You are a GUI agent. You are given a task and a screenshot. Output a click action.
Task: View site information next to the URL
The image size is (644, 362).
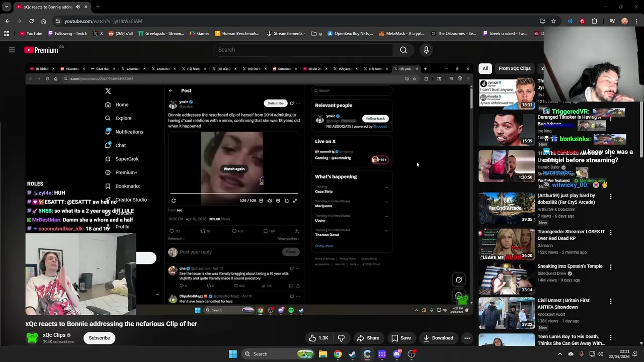[58, 21]
